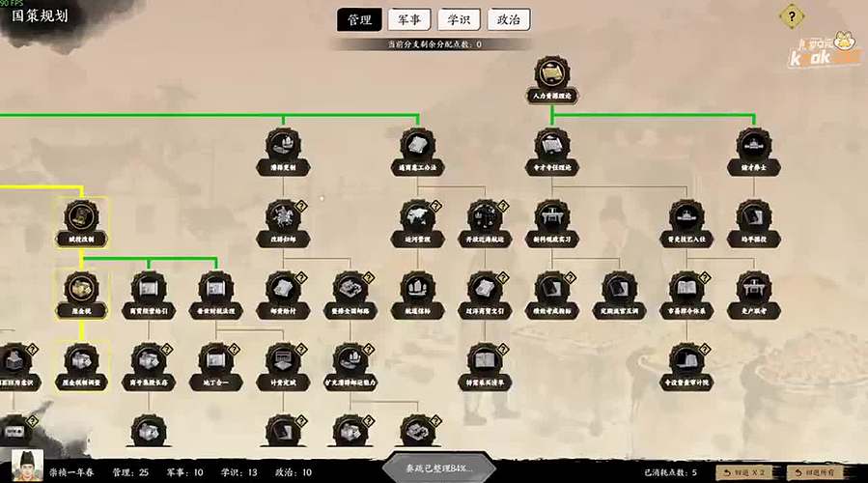Click the 奏疏已整理84% progress banner
The width and height of the screenshot is (868, 483).
[x=439, y=469]
